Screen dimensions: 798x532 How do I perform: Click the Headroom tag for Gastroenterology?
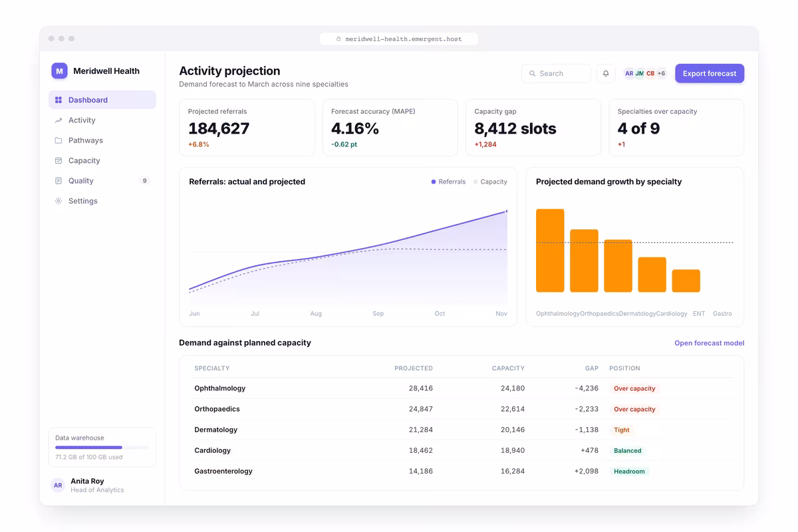(x=629, y=471)
